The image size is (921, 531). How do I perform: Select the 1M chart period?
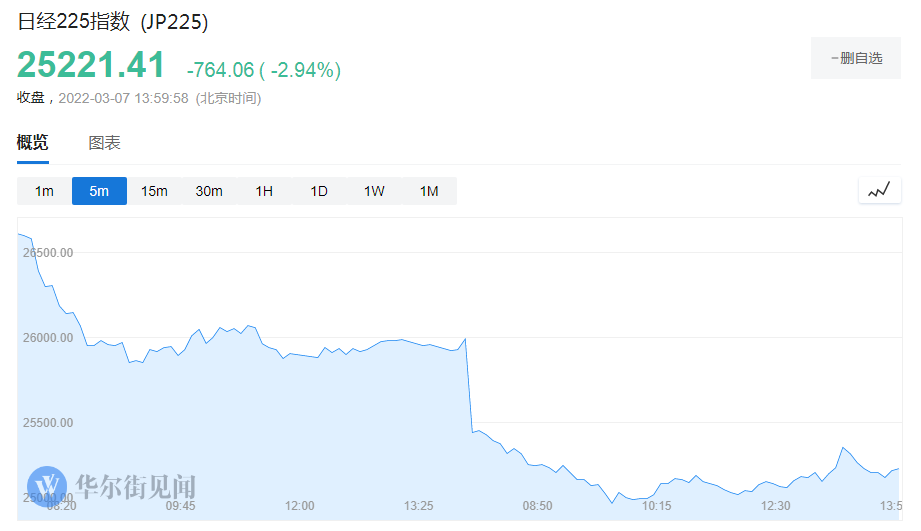point(429,191)
